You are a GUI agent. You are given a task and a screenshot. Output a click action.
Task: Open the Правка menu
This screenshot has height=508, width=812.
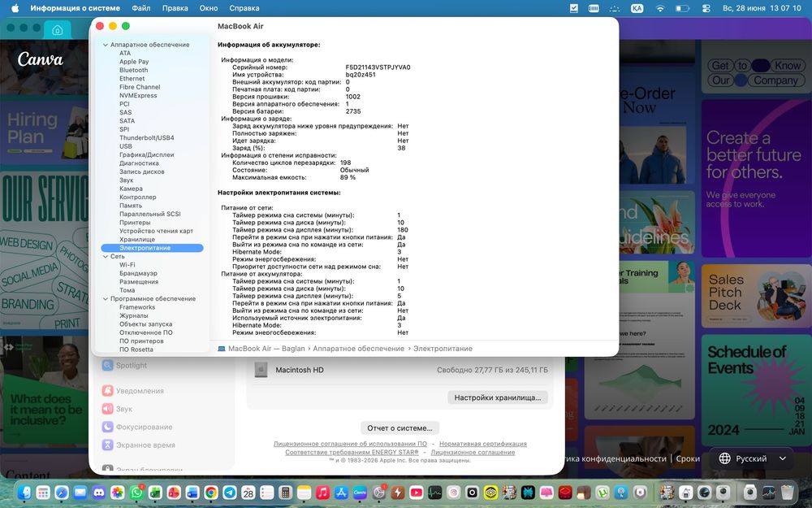[175, 8]
